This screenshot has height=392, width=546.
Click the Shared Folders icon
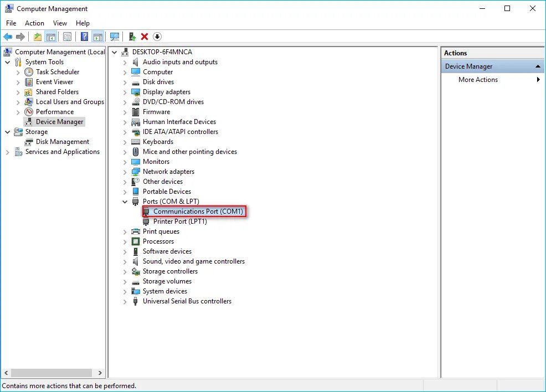pos(29,92)
